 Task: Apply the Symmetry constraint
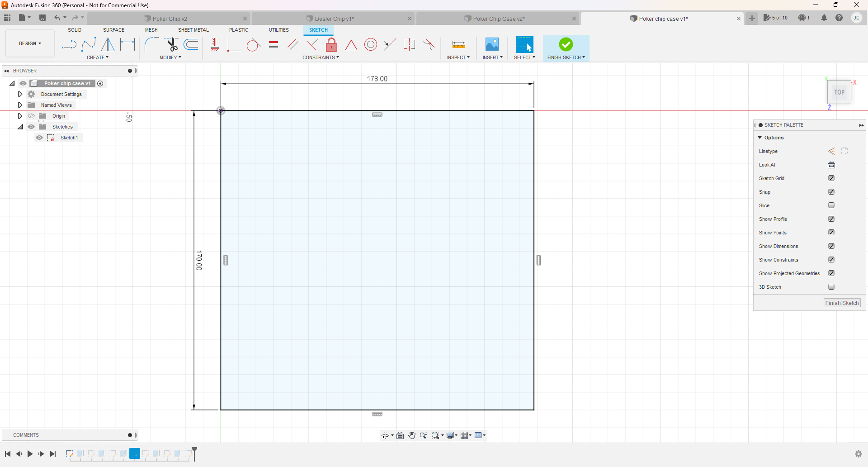tap(409, 44)
